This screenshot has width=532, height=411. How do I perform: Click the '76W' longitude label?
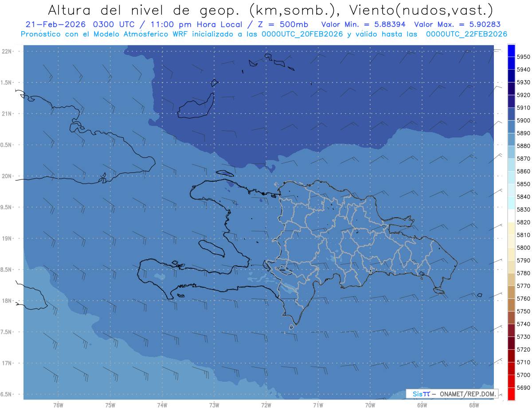coord(58,405)
